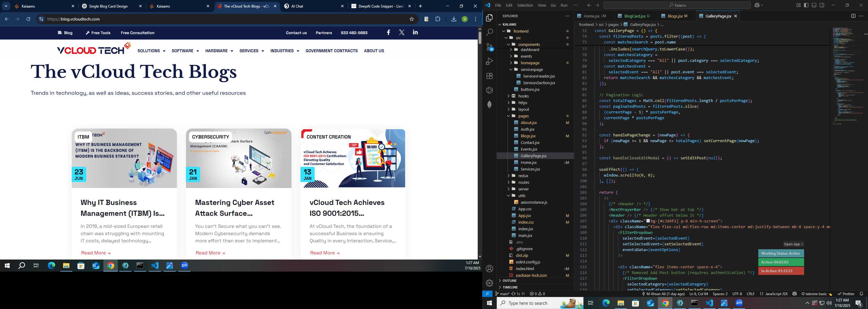Viewport: 868px width, 309px height.
Task: Open Source Control view with 30 badge
Action: (489, 47)
